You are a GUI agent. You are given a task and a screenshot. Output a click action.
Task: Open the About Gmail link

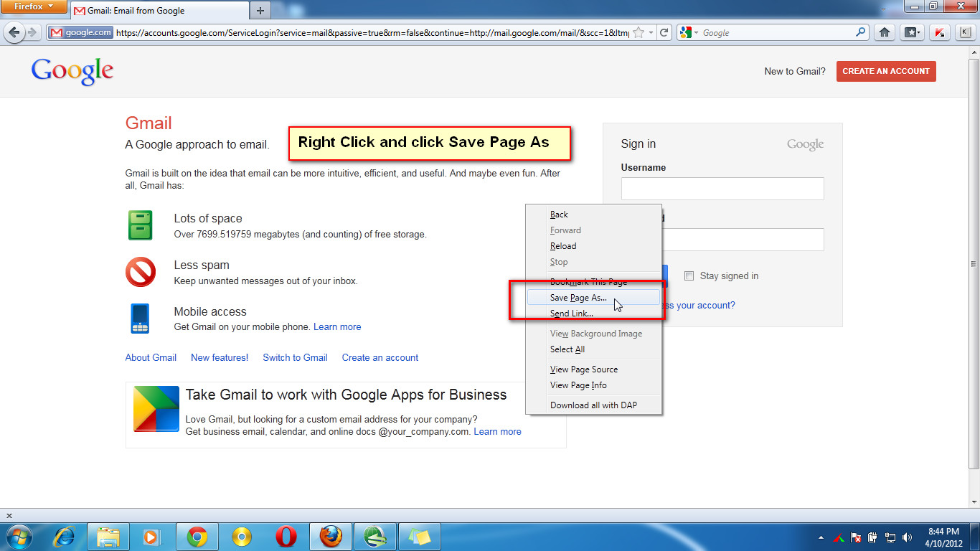(151, 357)
